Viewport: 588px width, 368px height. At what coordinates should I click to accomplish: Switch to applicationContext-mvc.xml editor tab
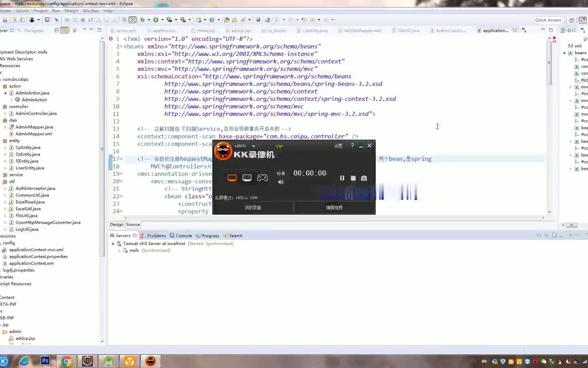pos(495,30)
